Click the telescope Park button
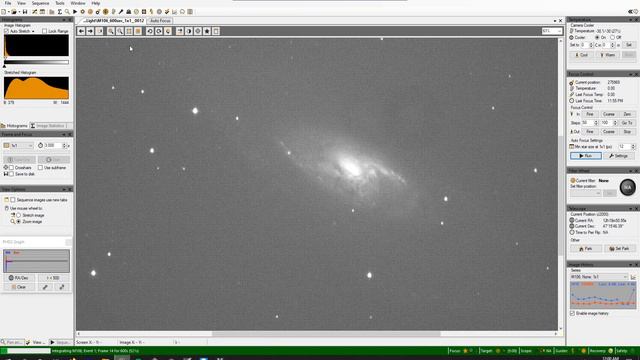640x360 pixels. [586, 249]
